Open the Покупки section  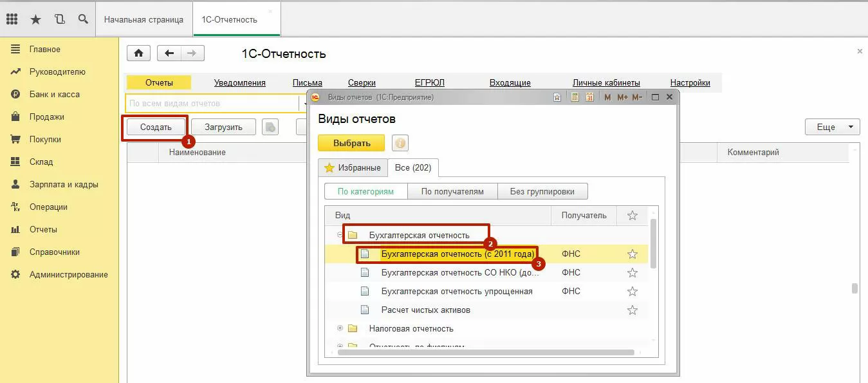[45, 139]
